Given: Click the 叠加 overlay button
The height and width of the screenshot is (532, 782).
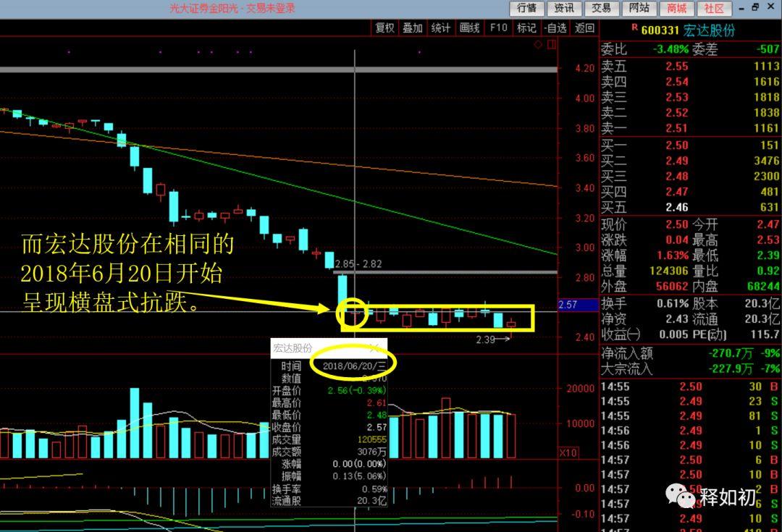Looking at the screenshot, I should pyautogui.click(x=413, y=28).
